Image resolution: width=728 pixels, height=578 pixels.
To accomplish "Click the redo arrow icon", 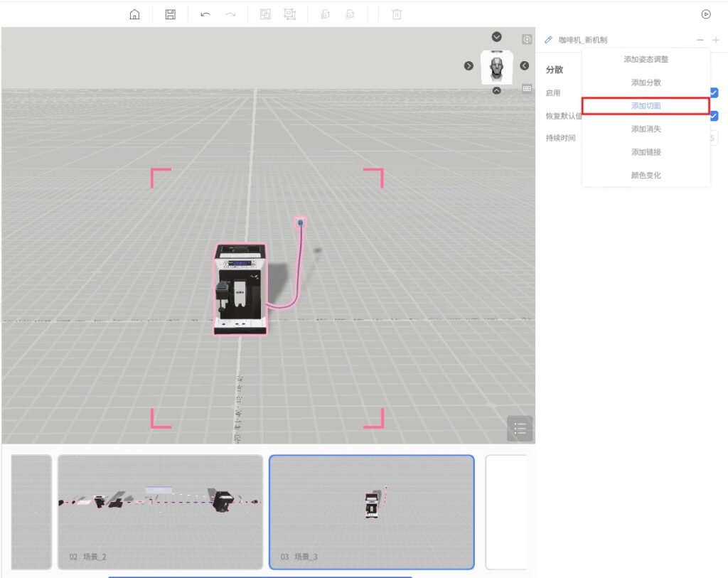I will [230, 14].
